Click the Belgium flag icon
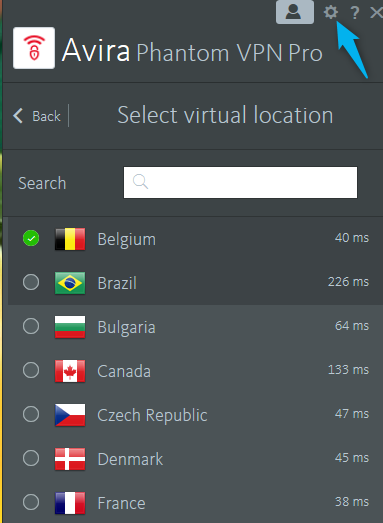Image resolution: width=383 pixels, height=523 pixels. coord(70,239)
